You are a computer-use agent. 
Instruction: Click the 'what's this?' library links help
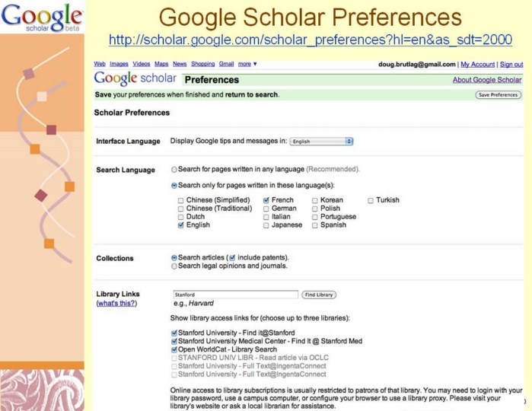coord(116,303)
